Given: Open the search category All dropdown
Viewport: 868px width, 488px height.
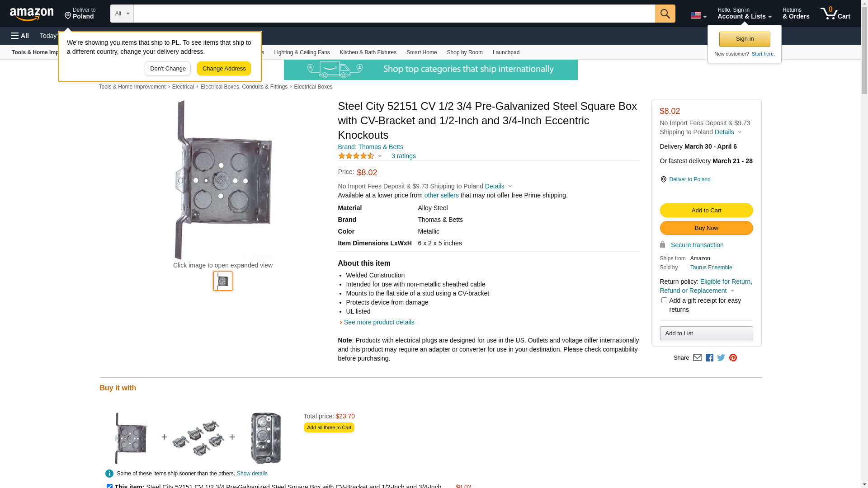Looking at the screenshot, I should click(x=122, y=14).
